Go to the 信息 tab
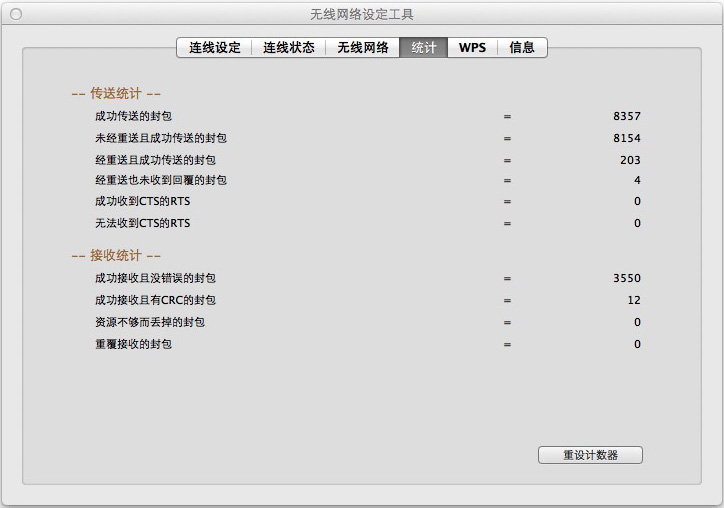724x508 pixels. 522,48
